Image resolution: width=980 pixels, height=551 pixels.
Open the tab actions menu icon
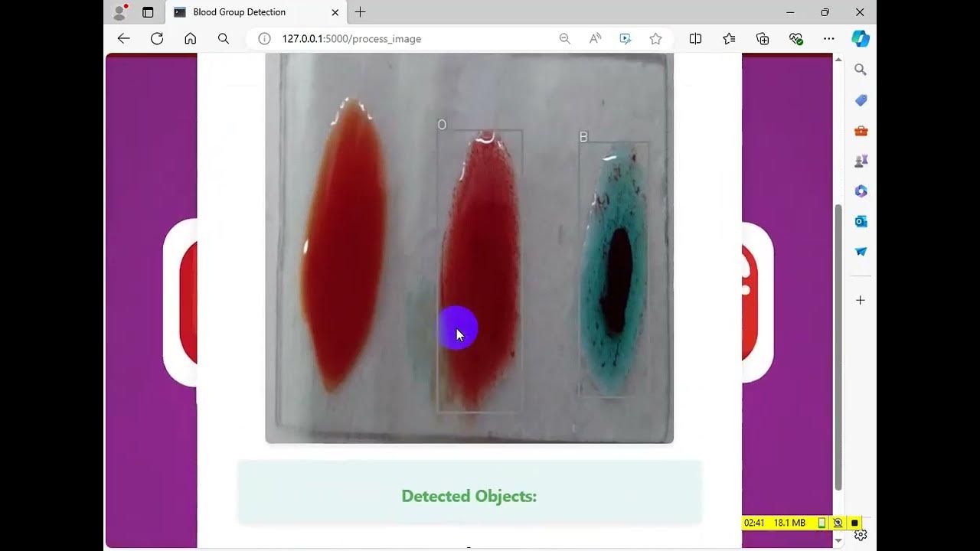148,12
